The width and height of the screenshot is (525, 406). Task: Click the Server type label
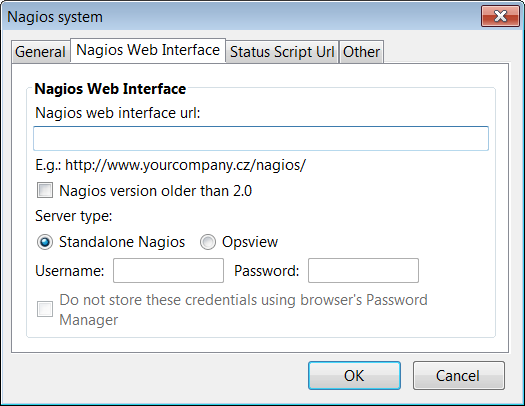coord(74,216)
